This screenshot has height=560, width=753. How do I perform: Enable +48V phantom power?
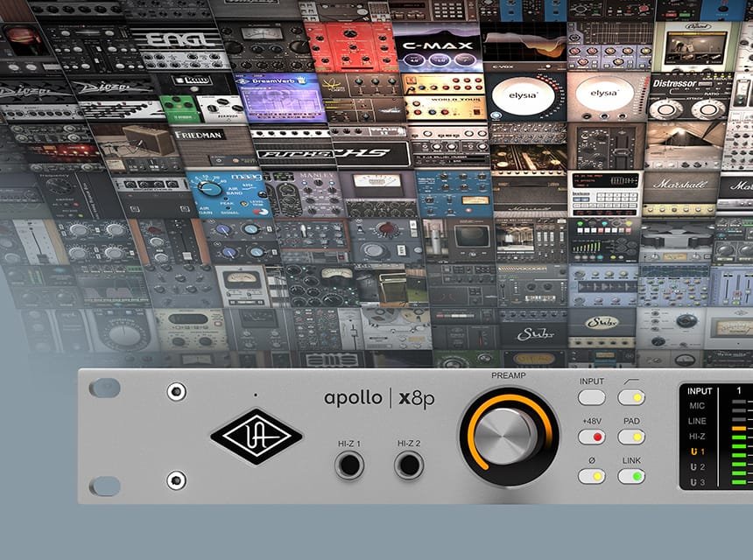592,437
